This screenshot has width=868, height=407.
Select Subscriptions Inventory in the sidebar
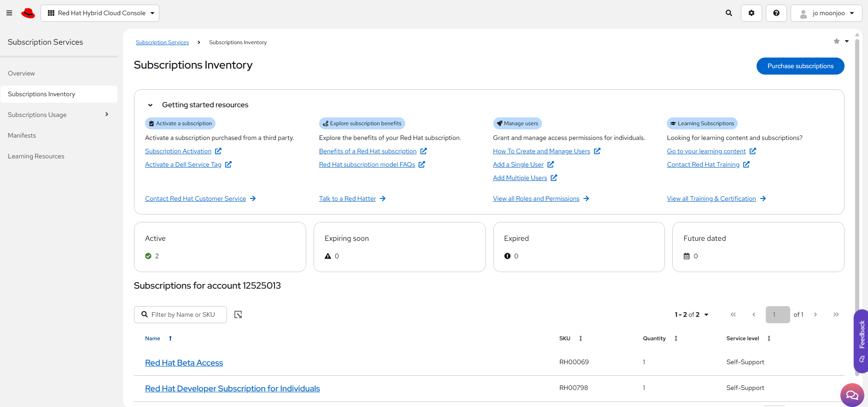point(59,94)
